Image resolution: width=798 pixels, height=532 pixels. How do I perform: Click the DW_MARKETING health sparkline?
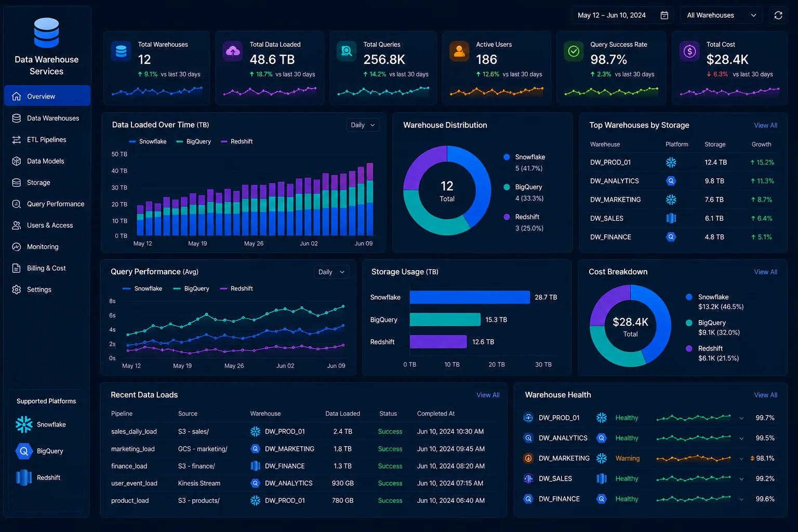coord(694,458)
